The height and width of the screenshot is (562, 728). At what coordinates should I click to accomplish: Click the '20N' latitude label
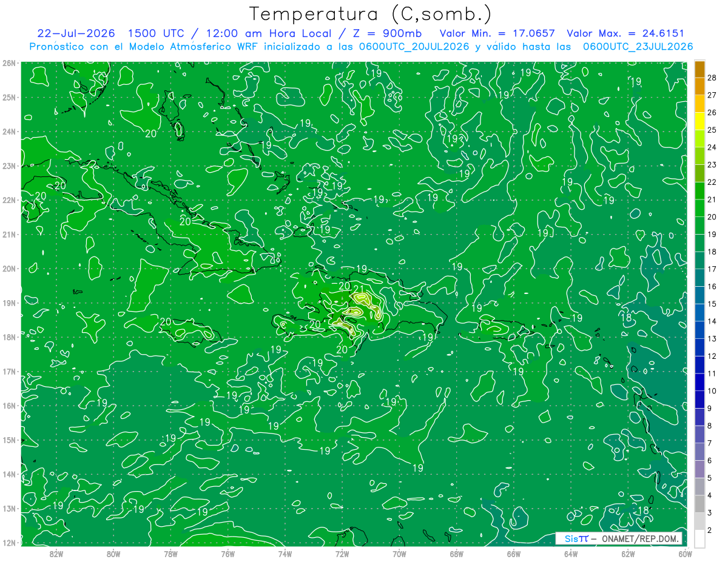[8, 269]
